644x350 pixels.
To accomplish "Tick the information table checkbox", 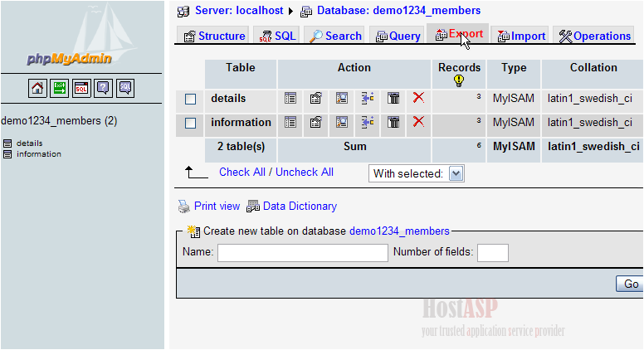I will pos(190,123).
